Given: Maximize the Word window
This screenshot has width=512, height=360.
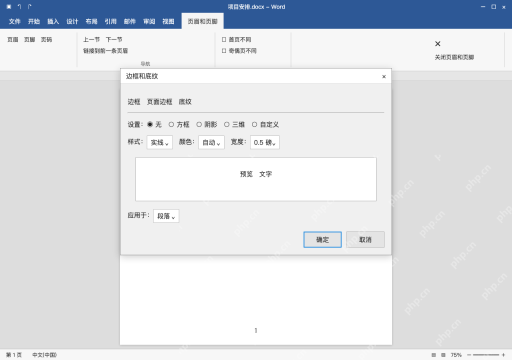Looking at the screenshot, I should [493, 7].
